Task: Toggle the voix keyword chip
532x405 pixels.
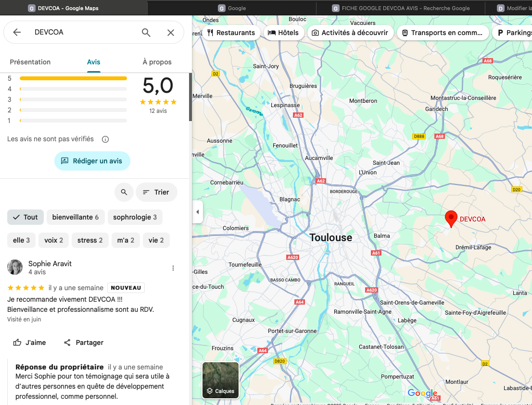Action: 53,240
